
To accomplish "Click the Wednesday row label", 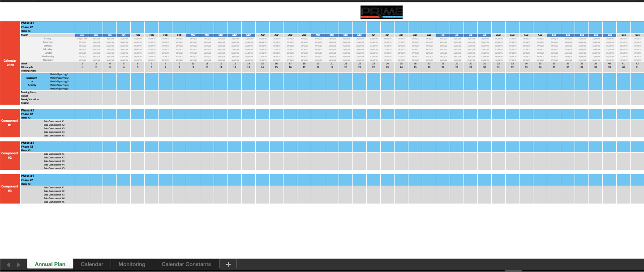I will (47, 56).
